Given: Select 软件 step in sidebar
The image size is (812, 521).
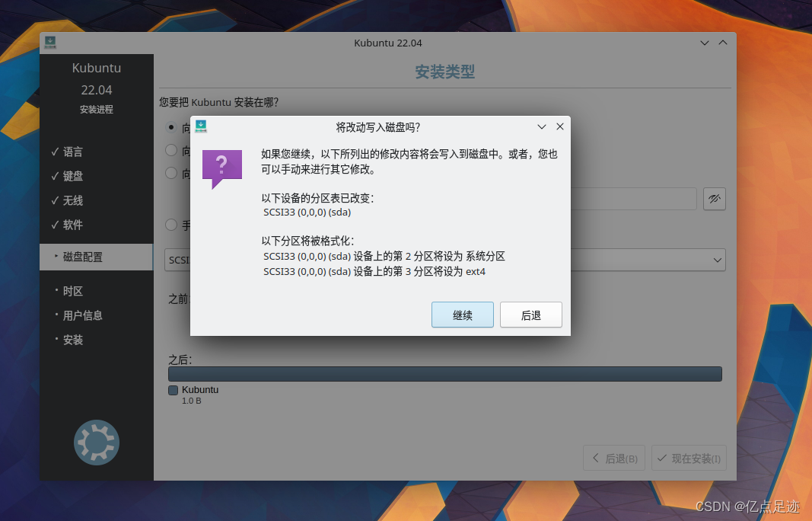Looking at the screenshot, I should coord(72,225).
